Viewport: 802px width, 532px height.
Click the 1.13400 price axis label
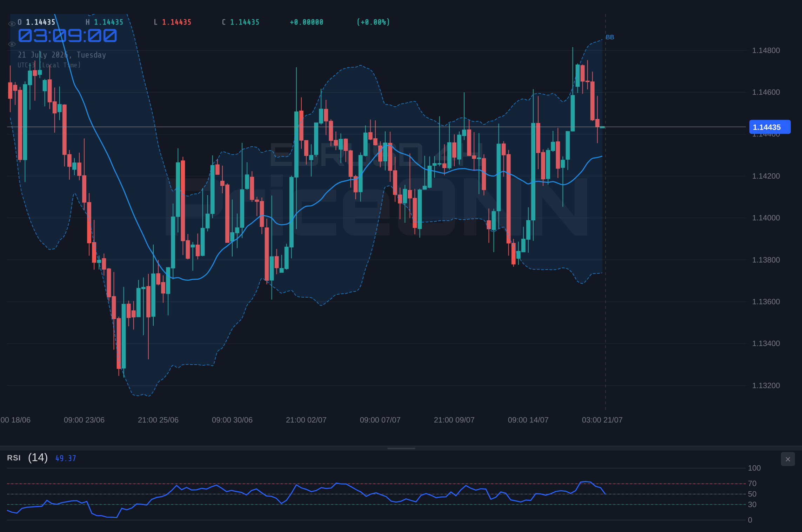(x=766, y=344)
